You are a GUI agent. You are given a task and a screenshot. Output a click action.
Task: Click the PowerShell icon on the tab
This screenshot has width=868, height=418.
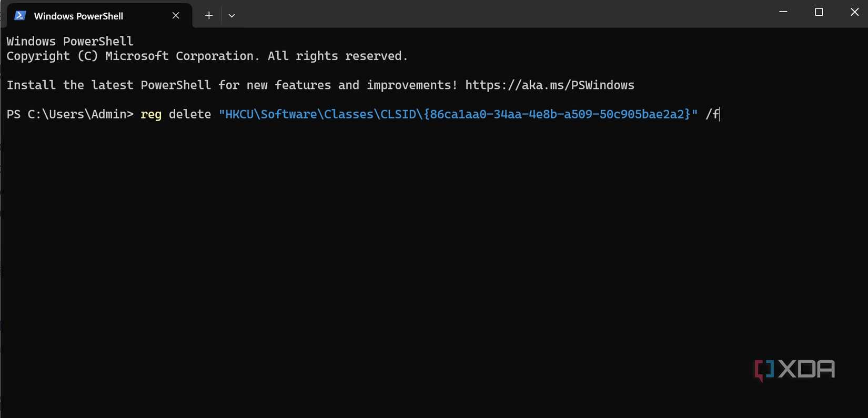pyautogui.click(x=20, y=16)
